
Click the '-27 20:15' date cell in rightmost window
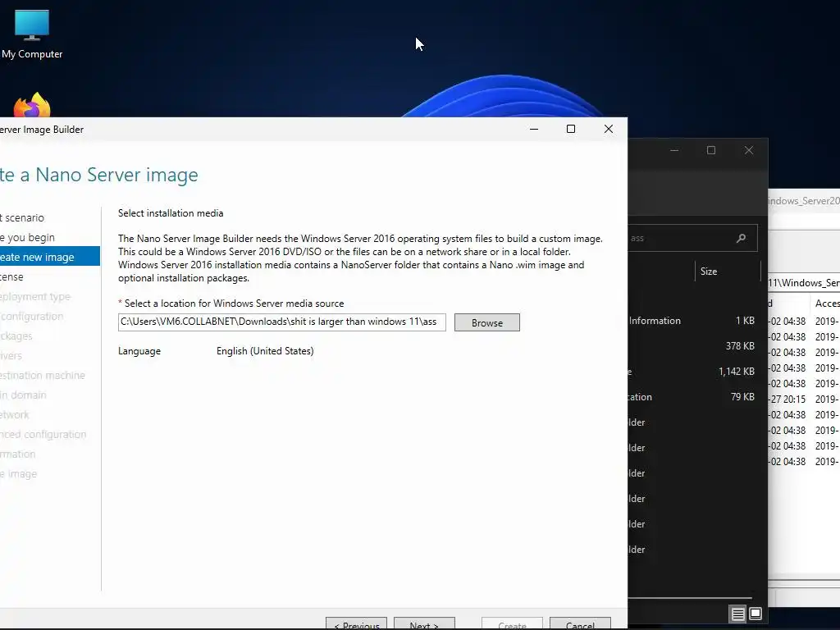(x=787, y=399)
